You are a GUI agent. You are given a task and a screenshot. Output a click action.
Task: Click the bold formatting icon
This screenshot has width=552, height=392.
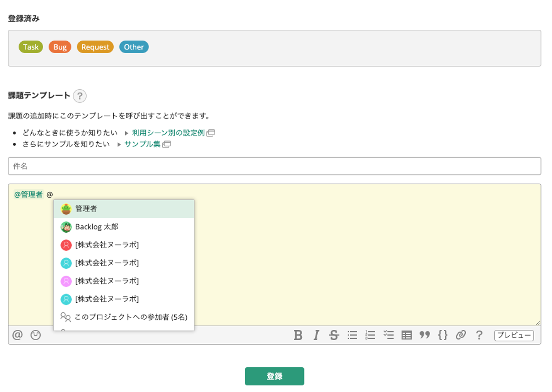tap(298, 335)
